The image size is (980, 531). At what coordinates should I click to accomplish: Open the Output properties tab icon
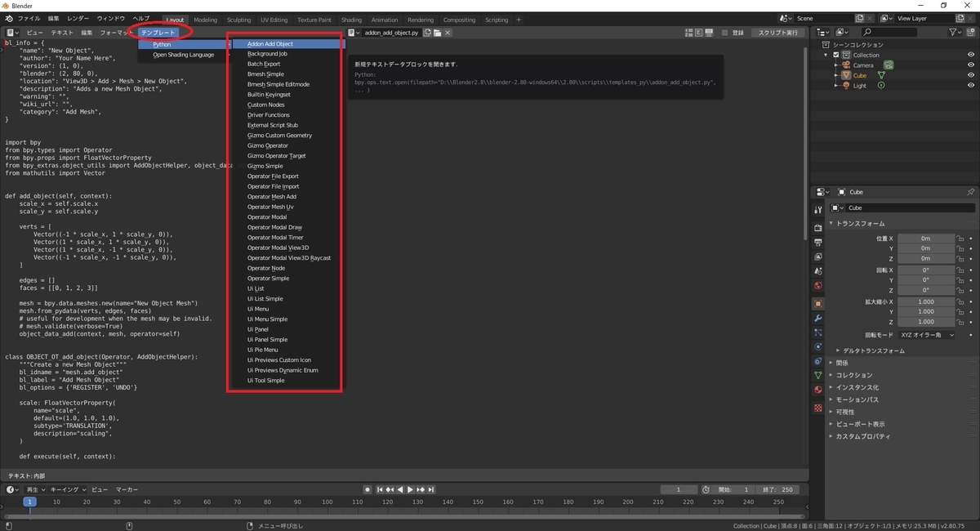pos(818,242)
